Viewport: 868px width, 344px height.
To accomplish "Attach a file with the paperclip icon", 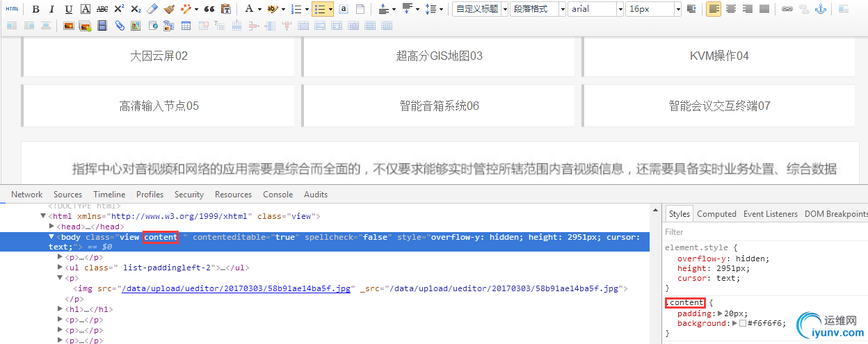I will 119,26.
